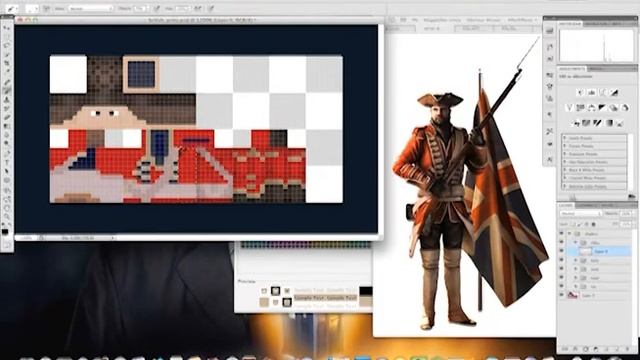
Task: Select the Eyedropper tool
Action: pyautogui.click(x=7, y=71)
